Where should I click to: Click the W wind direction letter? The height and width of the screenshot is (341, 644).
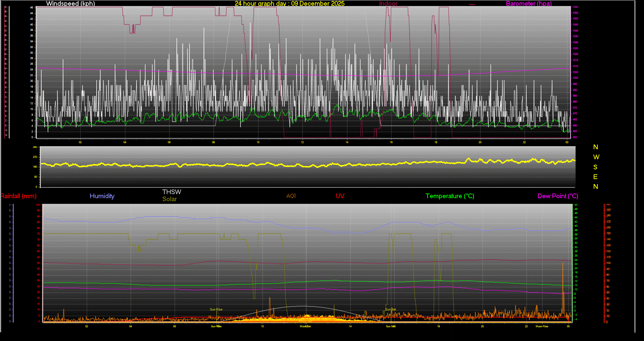click(x=596, y=157)
